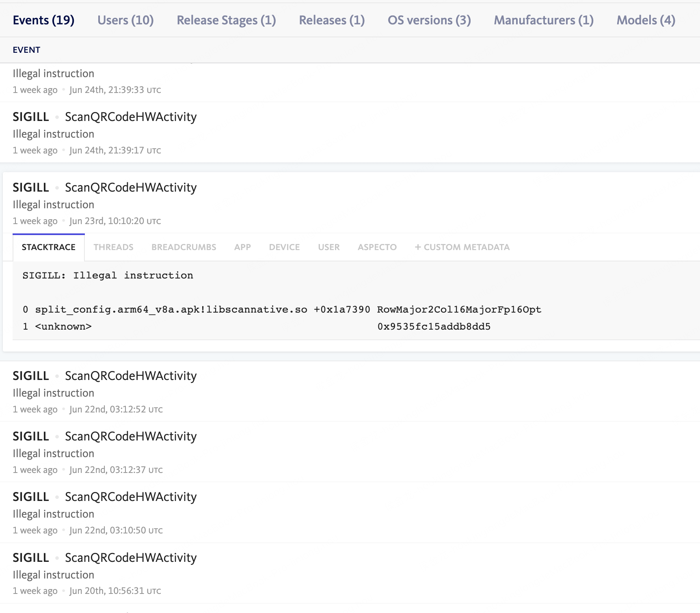Switch to the ASPECTO tab
This screenshot has width=700, height=613.
point(377,247)
